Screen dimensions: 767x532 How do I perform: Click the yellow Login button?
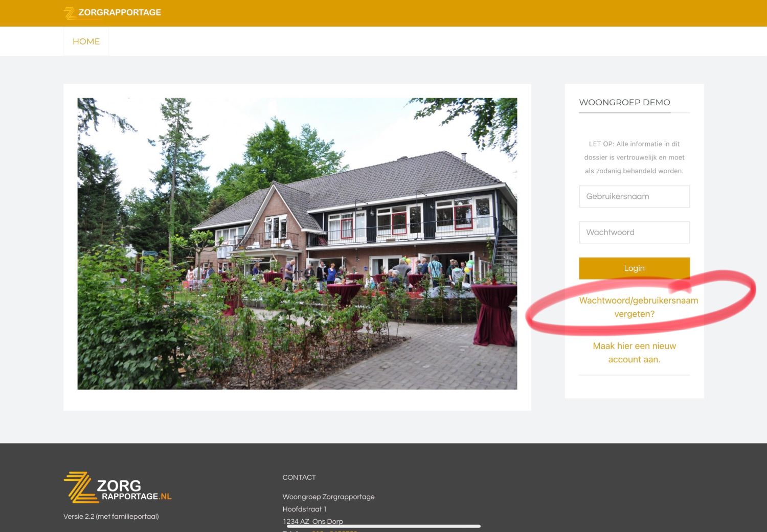(x=634, y=268)
